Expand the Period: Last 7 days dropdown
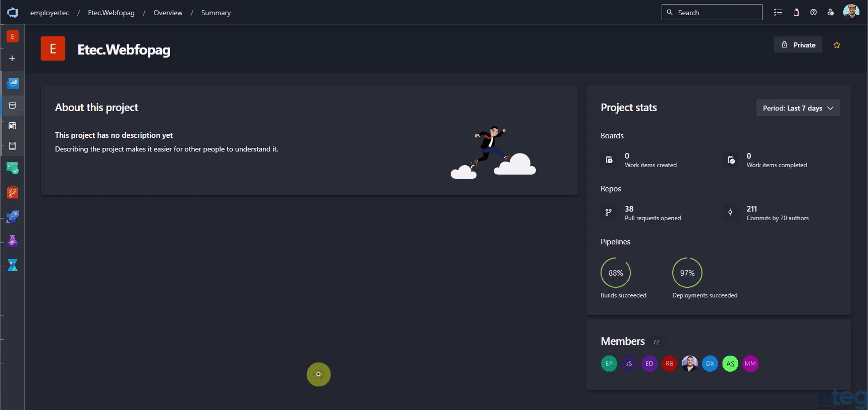 (x=798, y=108)
